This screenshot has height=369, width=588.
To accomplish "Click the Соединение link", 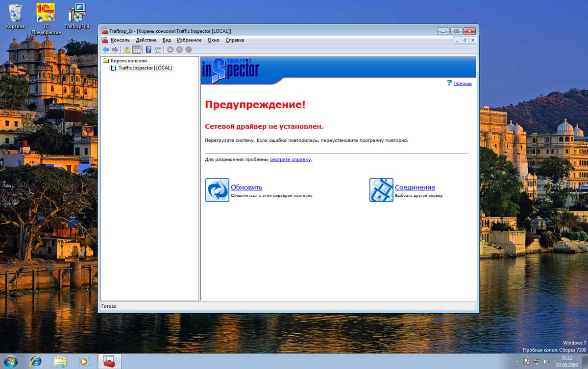I will point(415,187).
